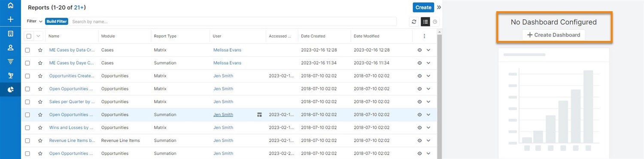Preview the Wins and Losses report
This screenshot has width=644, height=159.
pos(419,128)
